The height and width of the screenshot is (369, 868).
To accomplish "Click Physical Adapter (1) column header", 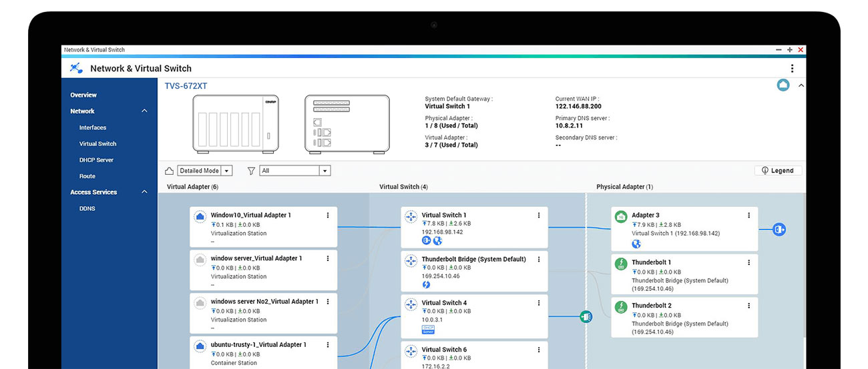I will click(624, 187).
